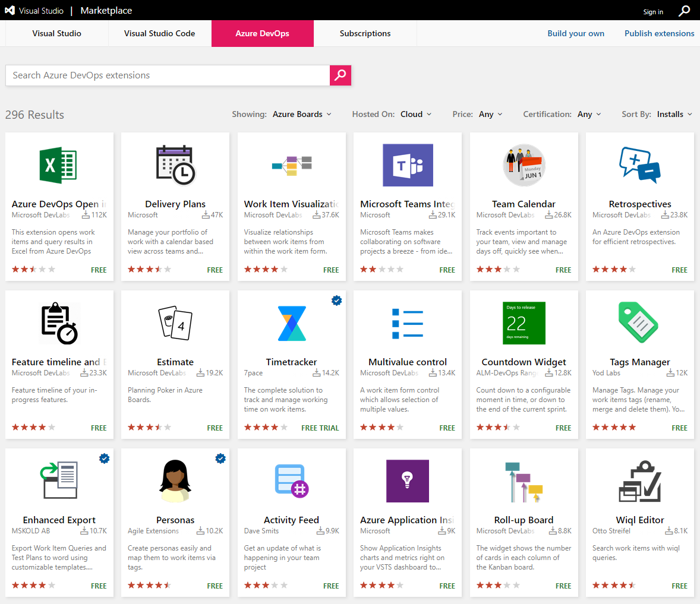
Task: Open the Team Calendar title
Action: pyautogui.click(x=524, y=204)
